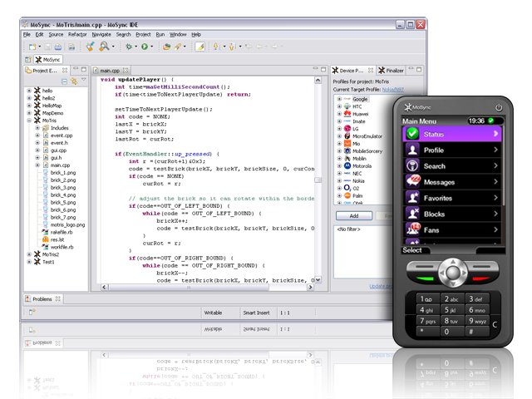Viewport: 532px width, 399px height.
Task: Expand the Nokia device vendor
Action: coord(339,181)
